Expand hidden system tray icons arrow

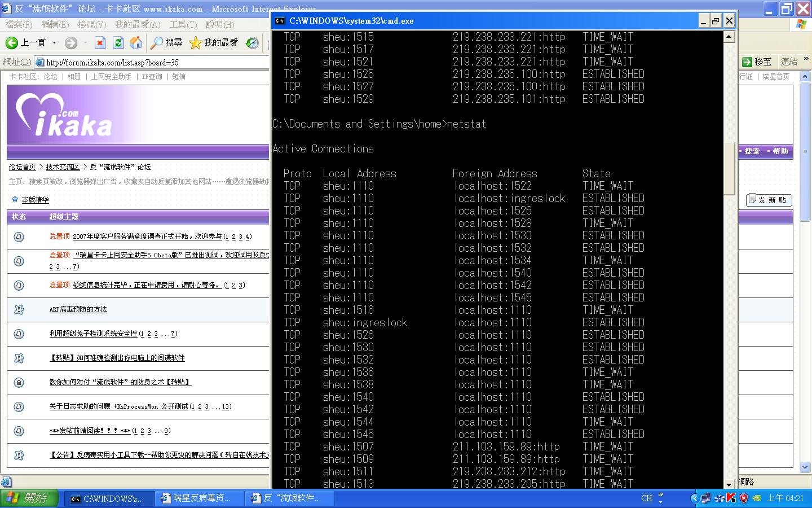point(695,498)
